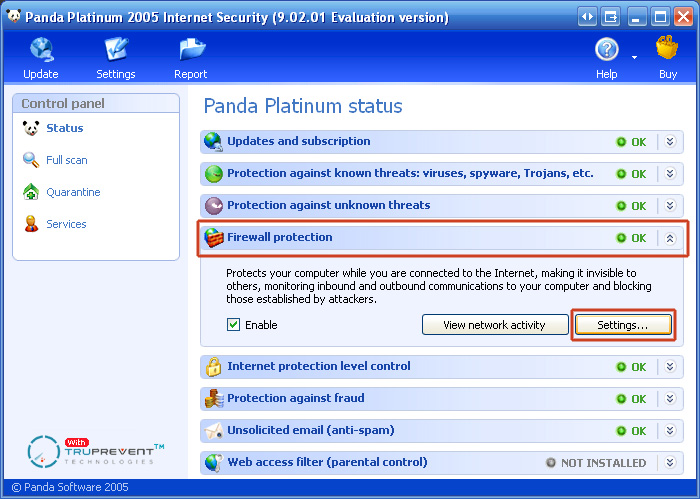Click the View network activity button
Viewport: 700px width, 499px height.
[495, 325]
